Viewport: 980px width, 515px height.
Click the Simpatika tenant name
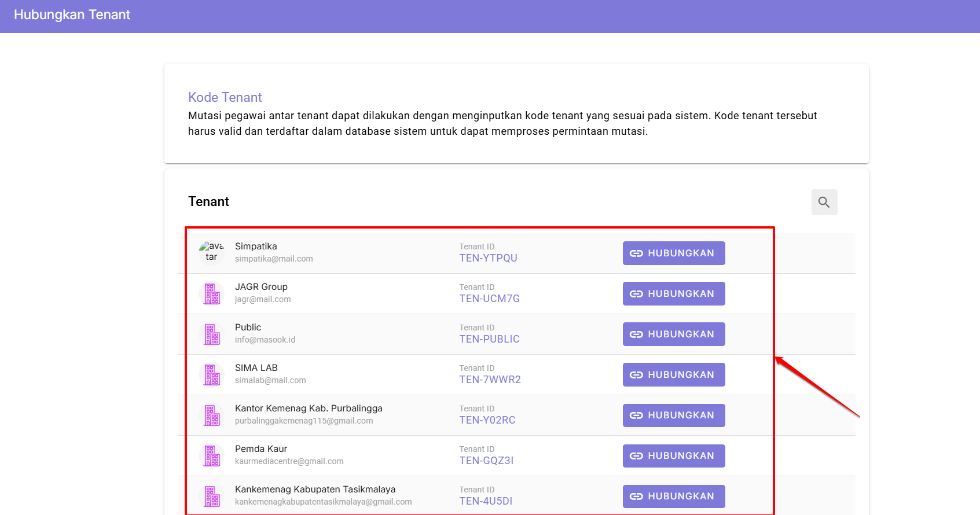pos(256,247)
